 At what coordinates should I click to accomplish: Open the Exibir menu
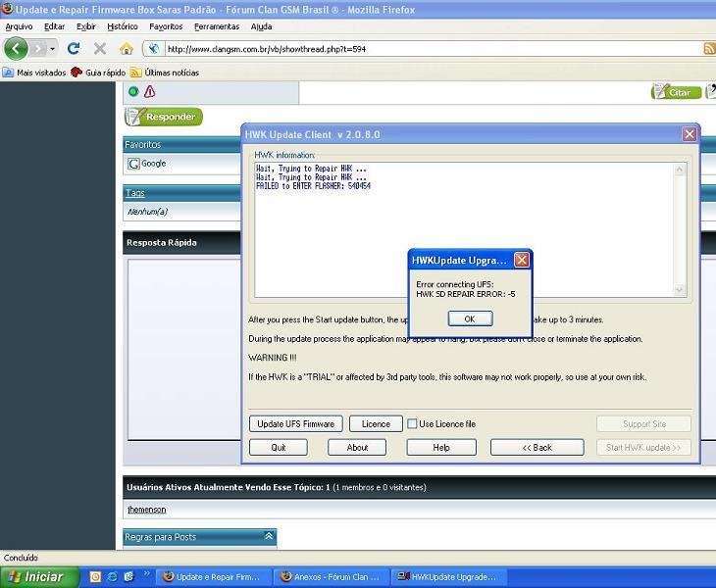pyautogui.click(x=86, y=26)
